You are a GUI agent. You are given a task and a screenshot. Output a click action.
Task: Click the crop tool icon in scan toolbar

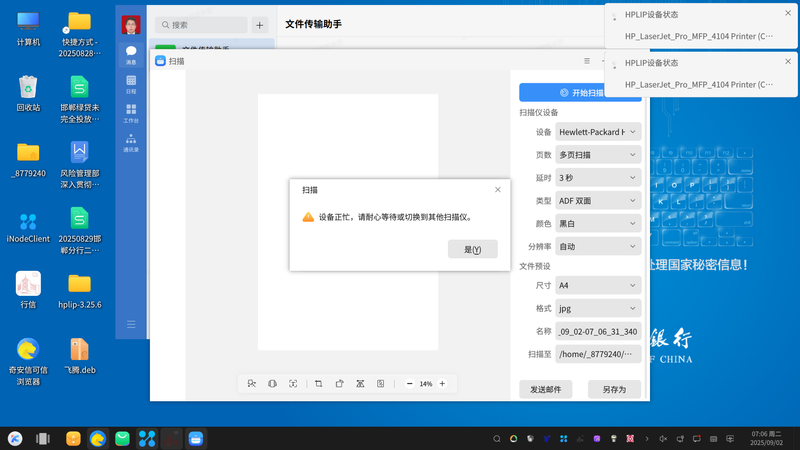(318, 383)
